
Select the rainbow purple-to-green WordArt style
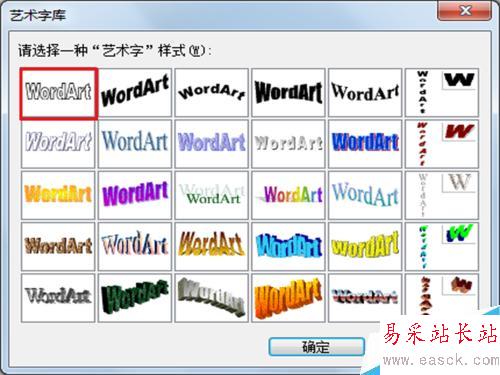click(288, 195)
